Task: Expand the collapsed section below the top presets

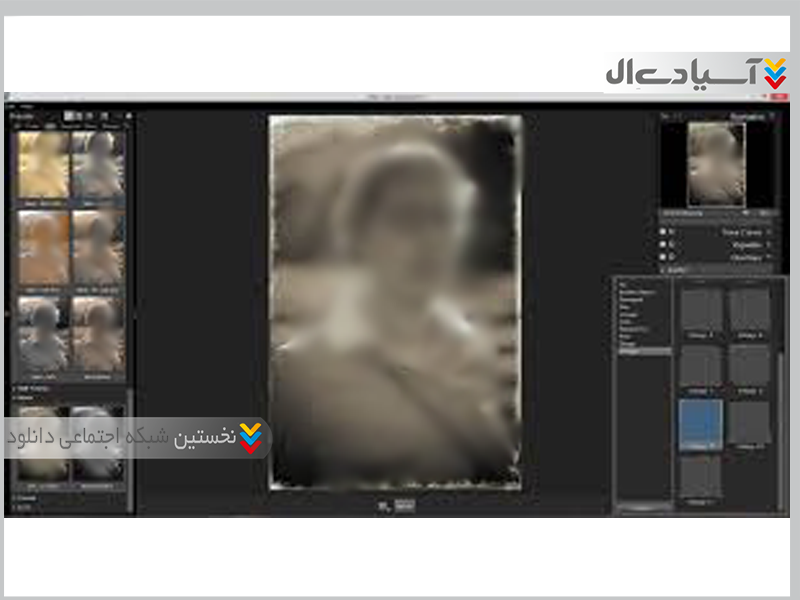Action: (x=30, y=386)
